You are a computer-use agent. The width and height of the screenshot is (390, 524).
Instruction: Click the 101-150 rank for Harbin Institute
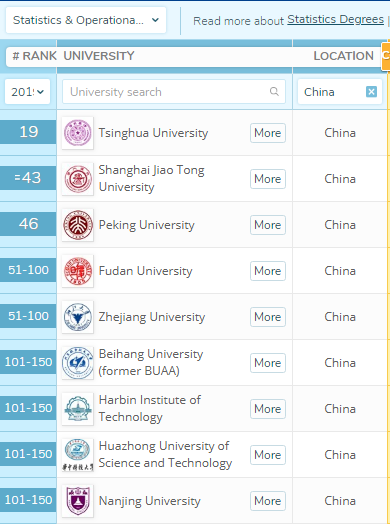coord(28,408)
